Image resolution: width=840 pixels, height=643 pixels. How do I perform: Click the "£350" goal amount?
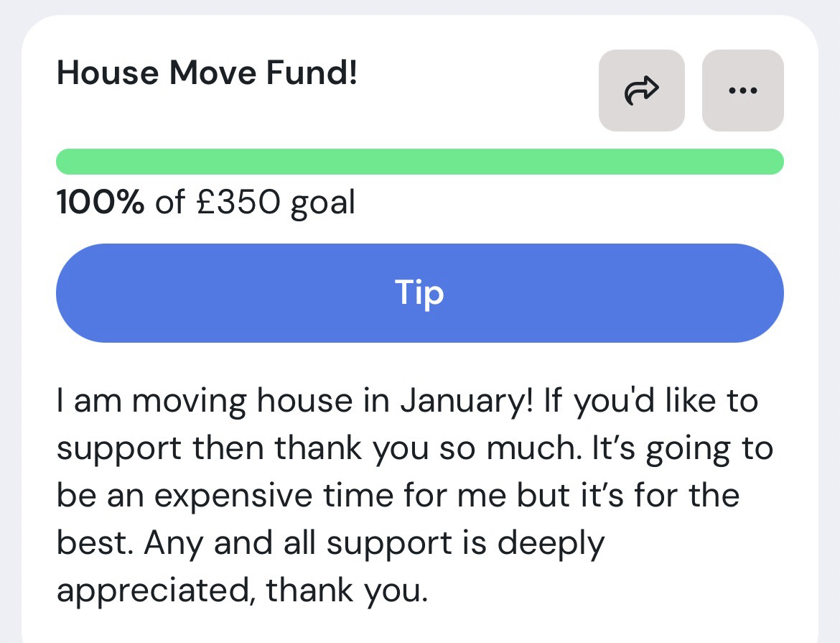click(239, 203)
